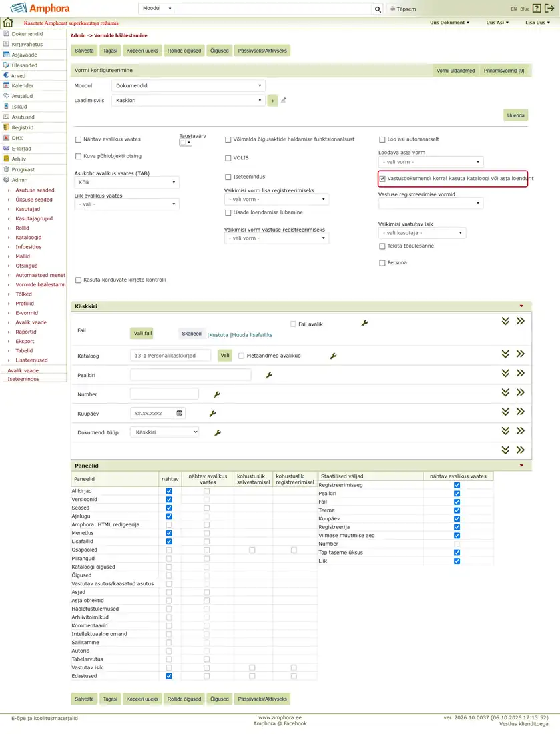560x734 pixels.
Task: Open Number field settings wrench
Action: tap(216, 394)
